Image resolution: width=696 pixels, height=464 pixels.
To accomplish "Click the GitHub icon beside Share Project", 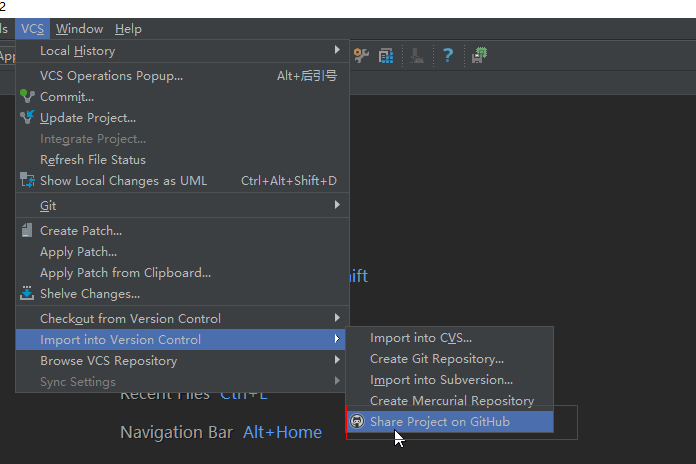I will (358, 422).
